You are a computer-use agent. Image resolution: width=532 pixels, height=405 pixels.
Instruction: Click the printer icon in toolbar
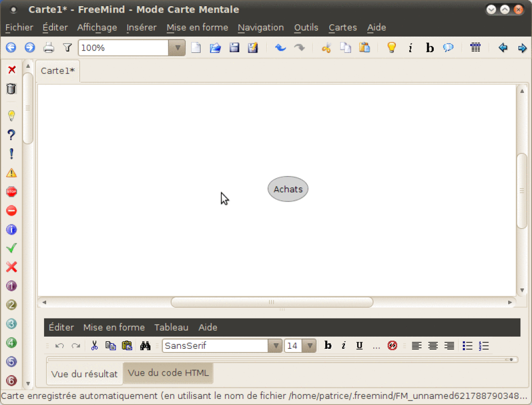(49, 48)
